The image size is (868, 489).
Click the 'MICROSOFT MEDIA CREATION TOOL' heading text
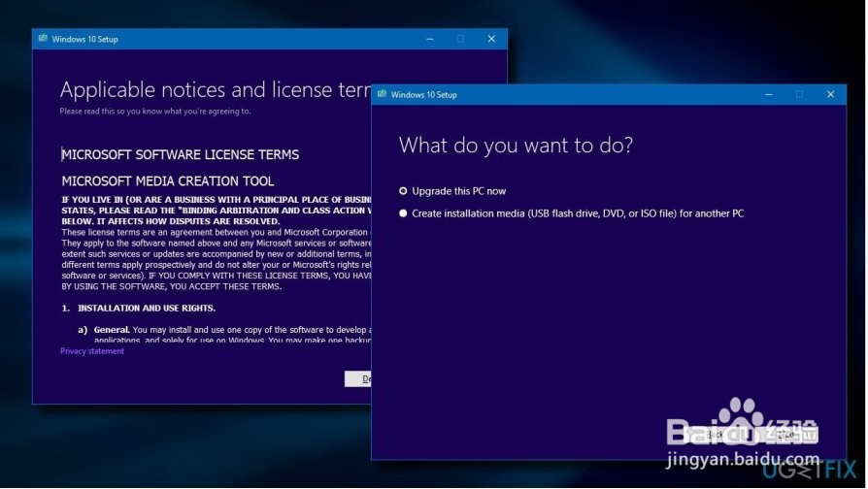tap(168, 181)
